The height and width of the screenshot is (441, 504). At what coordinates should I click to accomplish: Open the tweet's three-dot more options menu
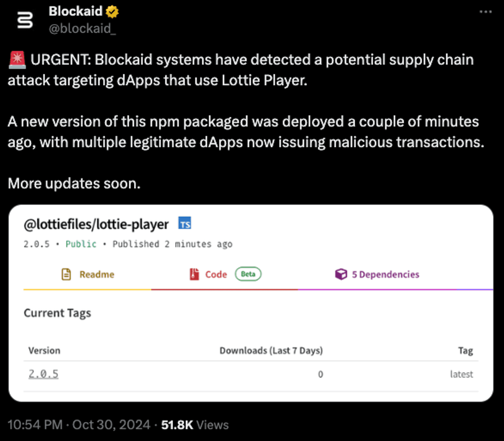point(485,12)
